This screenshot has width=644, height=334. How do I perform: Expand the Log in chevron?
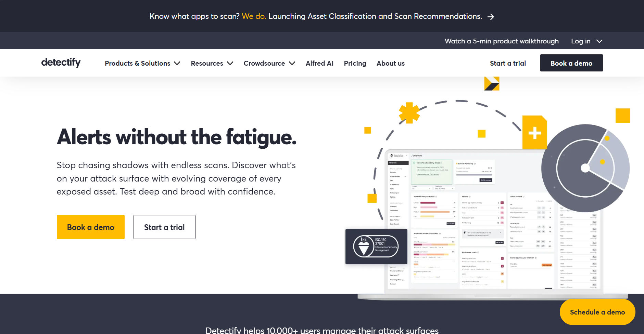599,41
